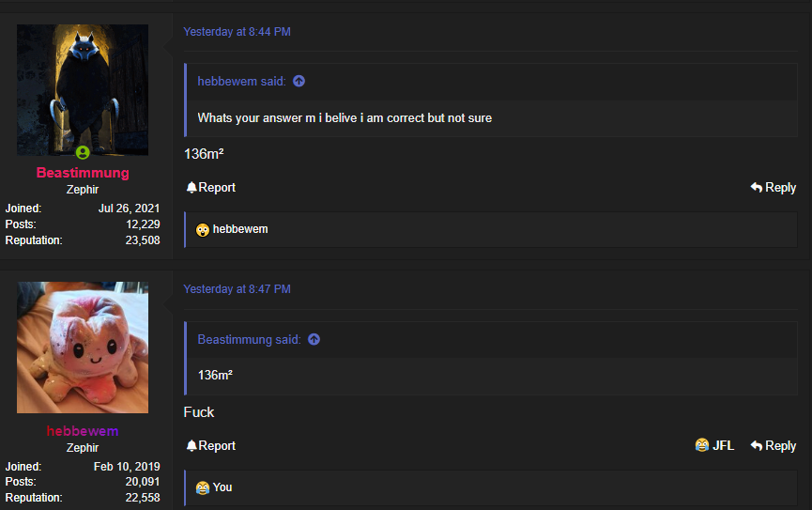This screenshot has width=812, height=510.
Task: Open hebbewem's profile via username
Action: pyautogui.click(x=83, y=431)
